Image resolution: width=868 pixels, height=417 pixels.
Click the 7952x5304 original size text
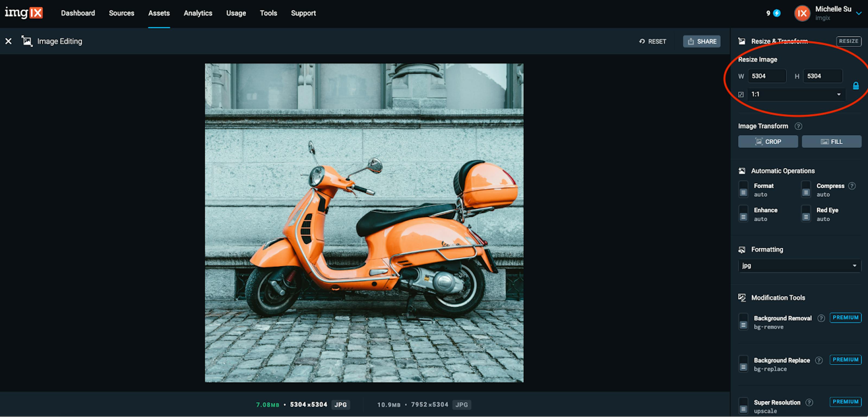(430, 405)
